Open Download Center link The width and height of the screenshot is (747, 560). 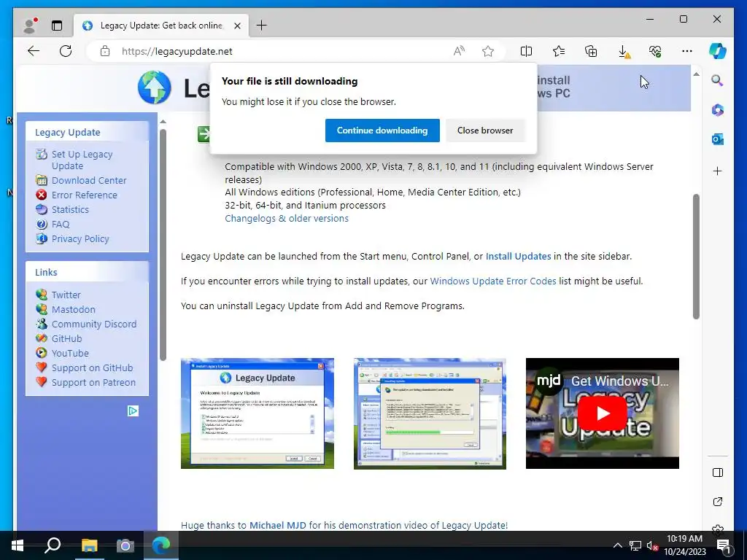[x=89, y=181]
